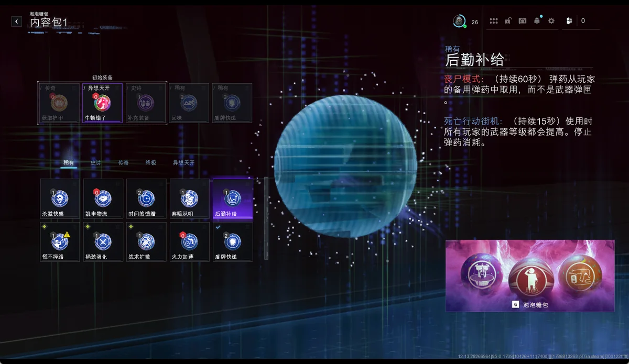
Task: Switch to the 终极 rarity tab
Action: point(151,163)
